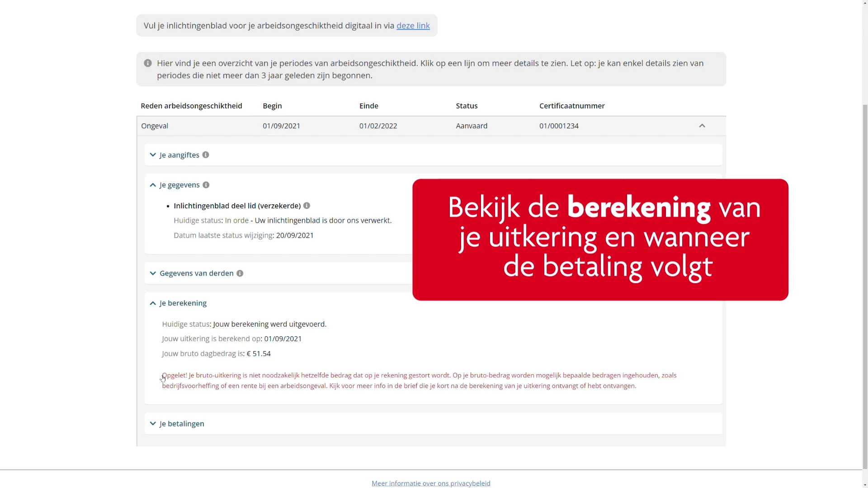
Task: Click the 'Reden arbeidsongeschiktheid' column header
Action: pos(191,106)
